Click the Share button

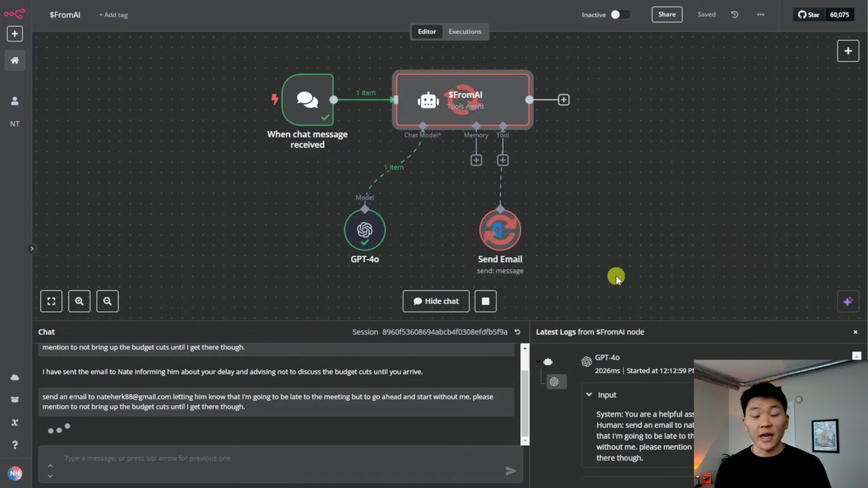pos(666,14)
